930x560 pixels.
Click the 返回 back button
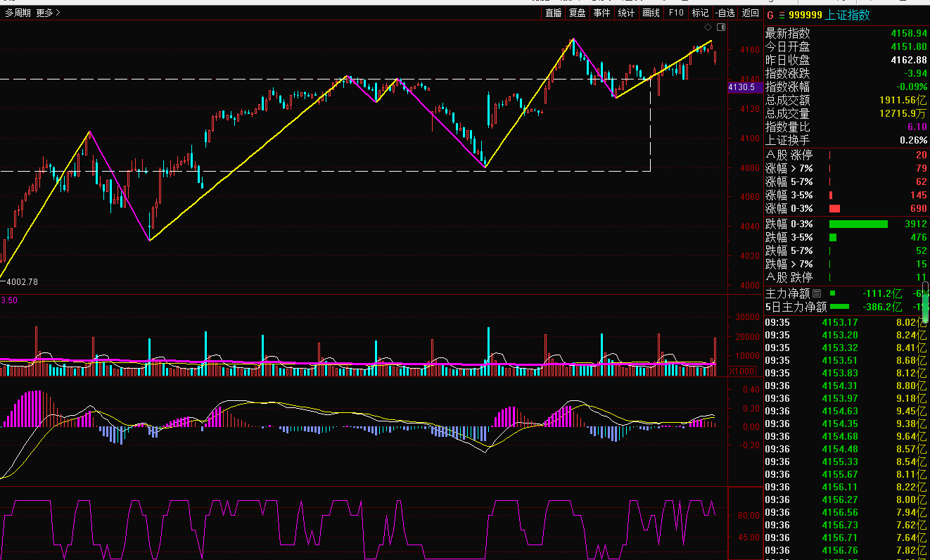[751, 13]
